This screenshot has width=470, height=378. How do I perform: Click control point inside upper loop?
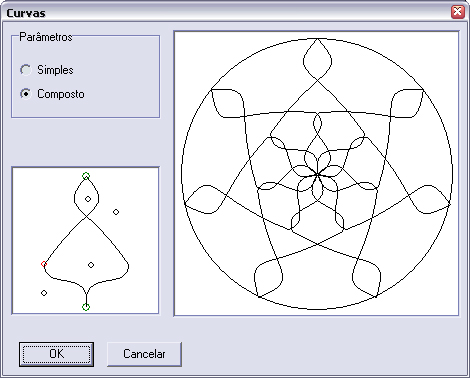(x=88, y=199)
